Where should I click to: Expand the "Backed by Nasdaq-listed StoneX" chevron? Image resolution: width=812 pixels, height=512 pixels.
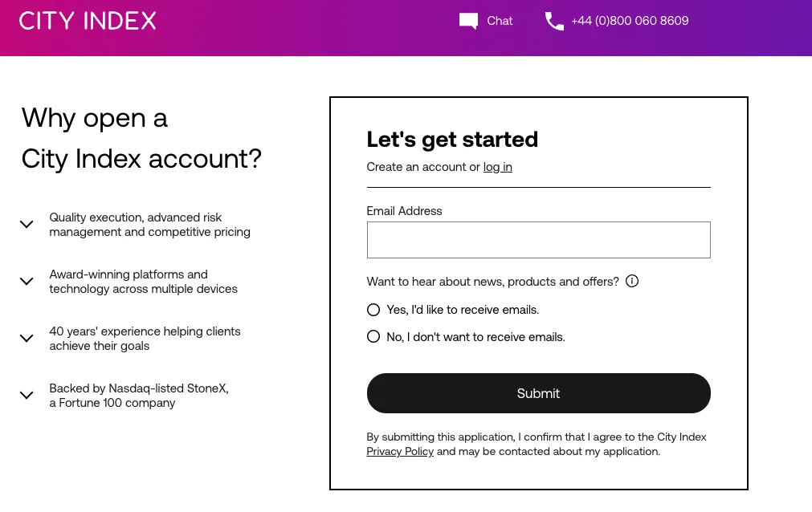(27, 396)
